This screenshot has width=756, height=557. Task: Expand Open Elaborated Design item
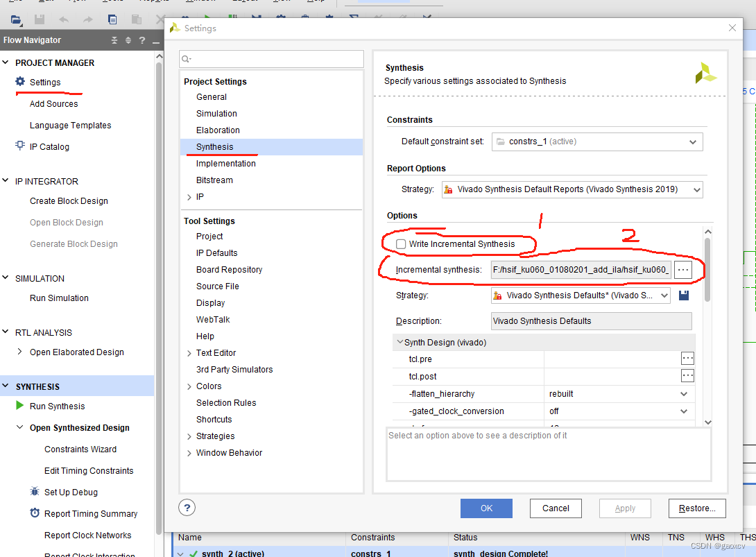click(x=20, y=352)
